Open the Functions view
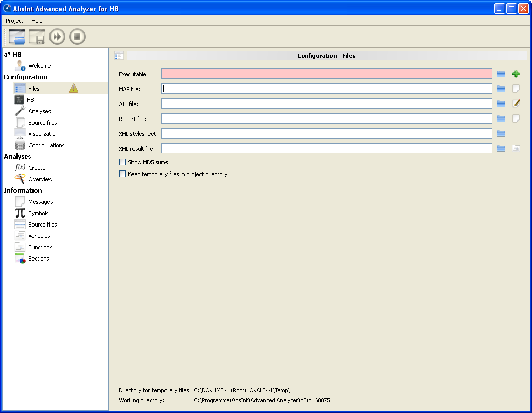532x413 pixels. pyautogui.click(x=40, y=247)
